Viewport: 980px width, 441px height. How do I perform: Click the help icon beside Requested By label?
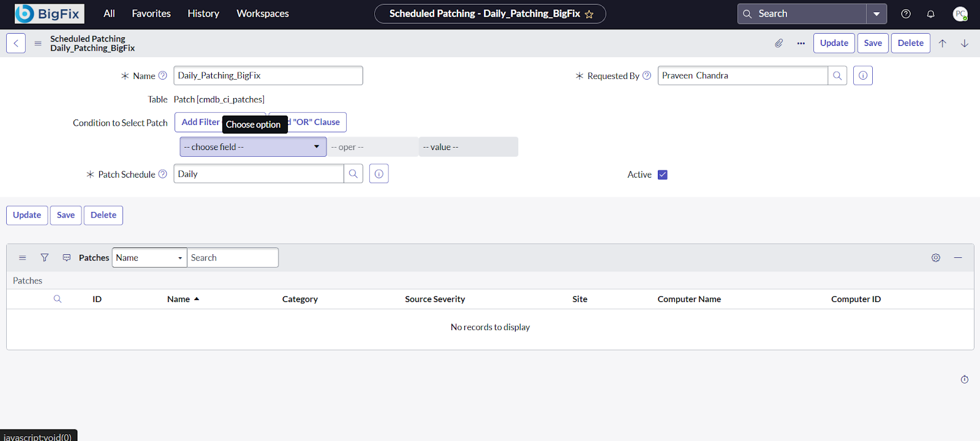click(x=646, y=75)
